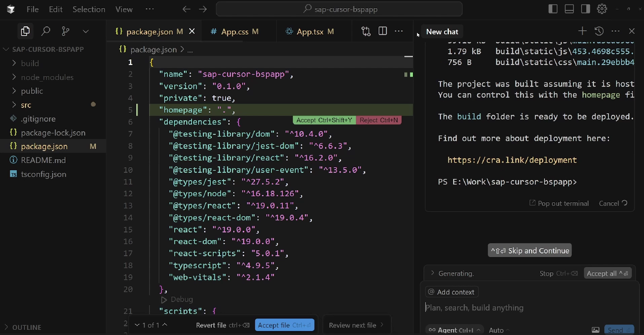Open the cra.link/deployment link
Image resolution: width=644 pixels, height=335 pixels.
click(512, 160)
